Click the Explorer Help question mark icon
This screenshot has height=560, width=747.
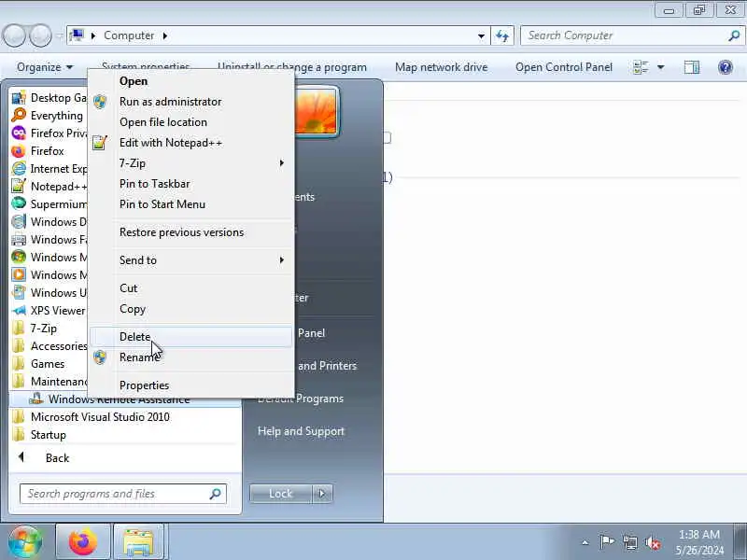pyautogui.click(x=726, y=67)
